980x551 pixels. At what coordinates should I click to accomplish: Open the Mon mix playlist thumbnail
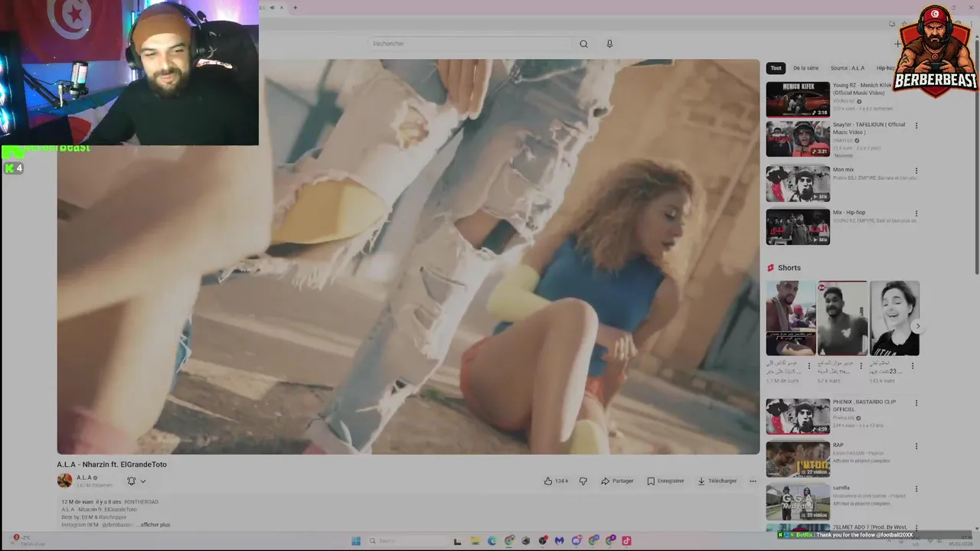(798, 184)
